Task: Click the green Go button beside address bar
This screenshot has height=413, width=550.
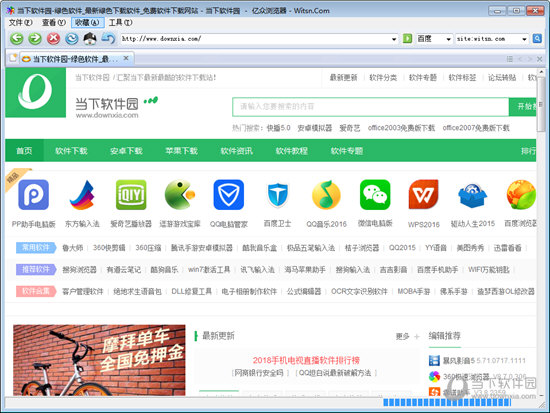Action: coord(407,39)
